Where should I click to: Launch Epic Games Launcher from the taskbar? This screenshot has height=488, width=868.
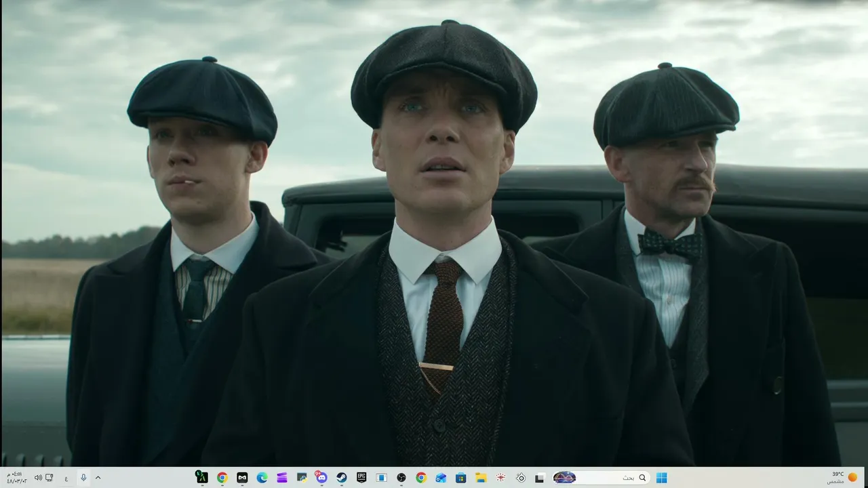click(x=361, y=478)
